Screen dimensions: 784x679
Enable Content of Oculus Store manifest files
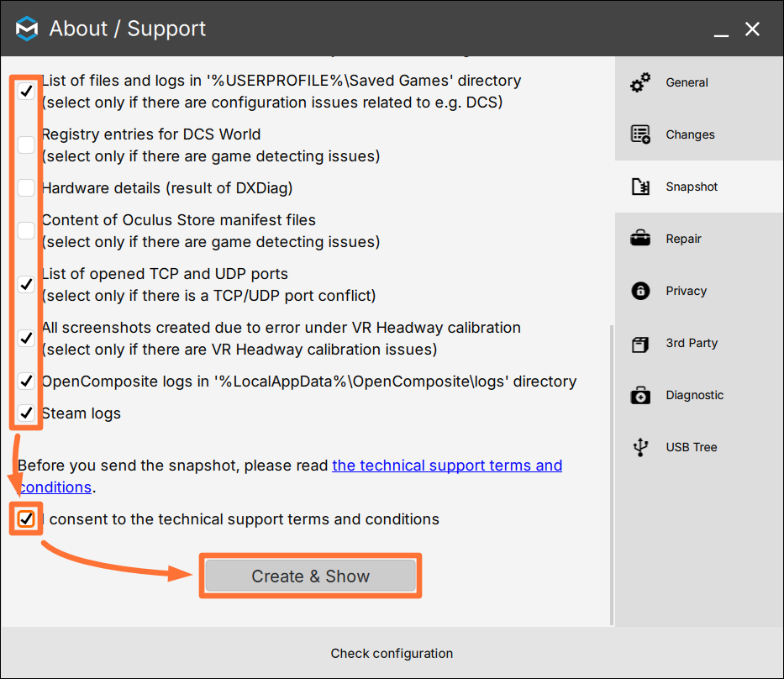point(26,230)
